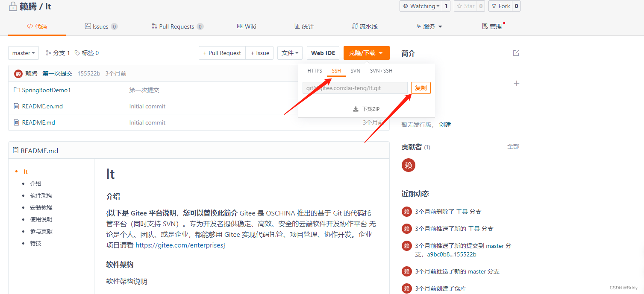Launch the Web IDE
This screenshot has height=294, width=644.
click(x=323, y=53)
